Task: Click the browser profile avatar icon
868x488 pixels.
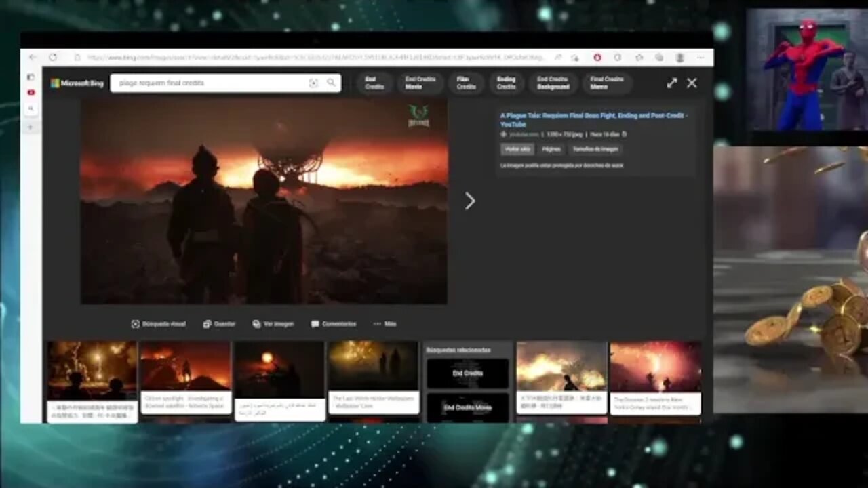Action: click(x=680, y=58)
